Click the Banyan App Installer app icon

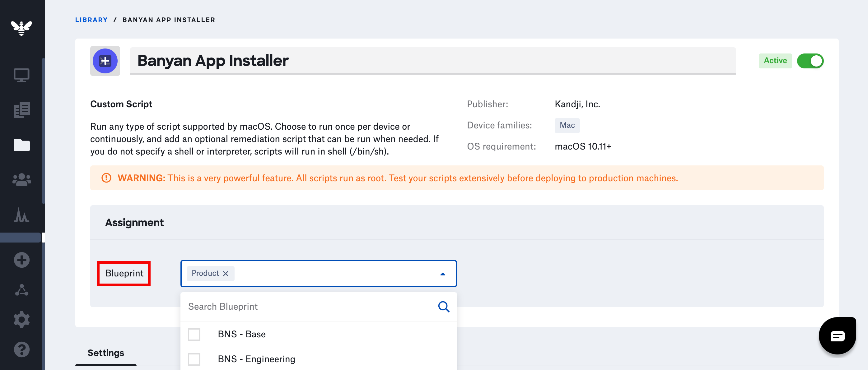click(105, 61)
